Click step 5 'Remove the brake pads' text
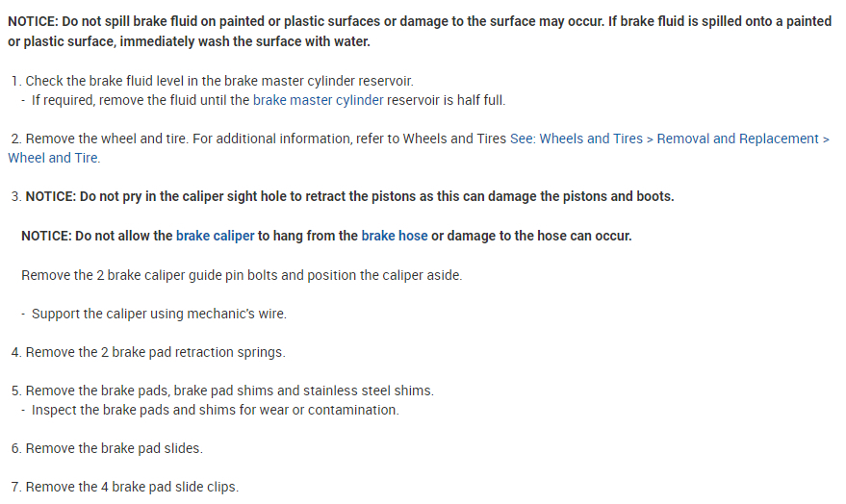Image resolution: width=846 pixels, height=504 pixels. 229,391
